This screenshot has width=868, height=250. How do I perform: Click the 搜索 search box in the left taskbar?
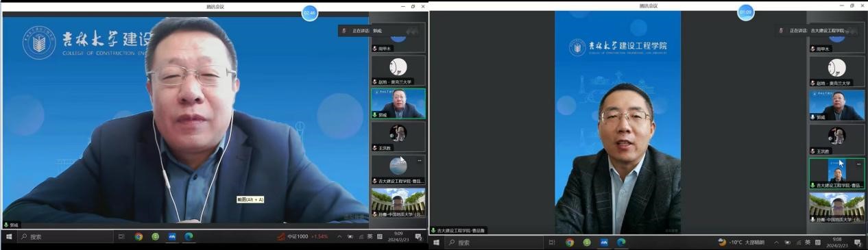65,236
